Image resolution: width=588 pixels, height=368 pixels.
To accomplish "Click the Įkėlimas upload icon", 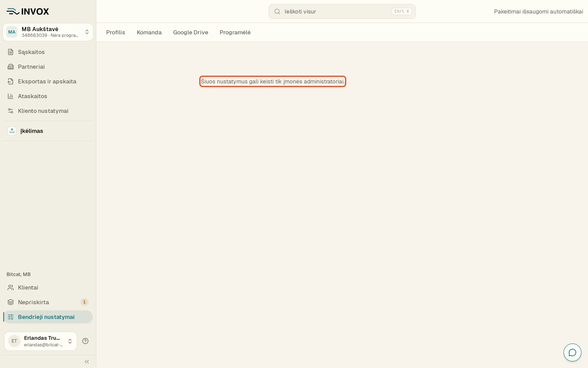I will [x=12, y=131].
